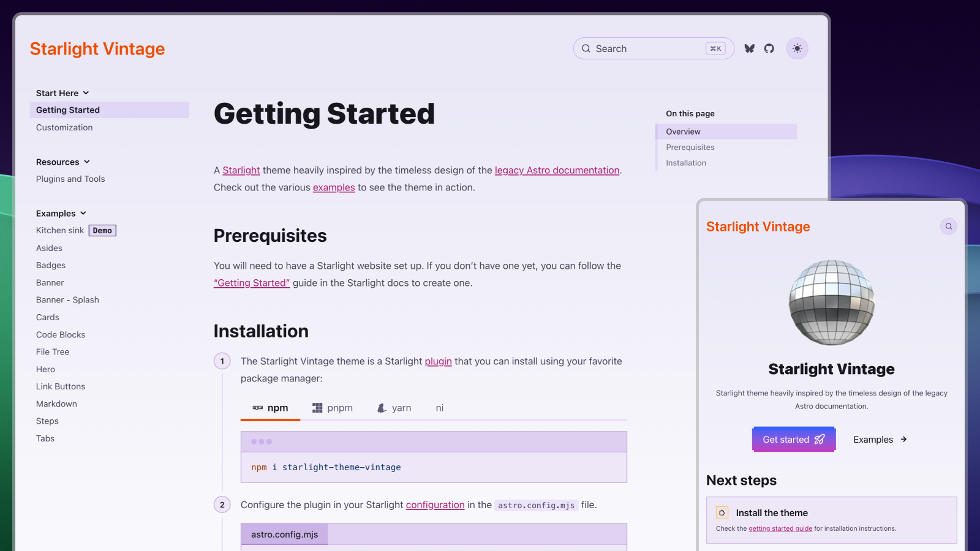Click the npm logo icon in package tabs
Viewport: 980px width, 551px height.
(x=258, y=408)
